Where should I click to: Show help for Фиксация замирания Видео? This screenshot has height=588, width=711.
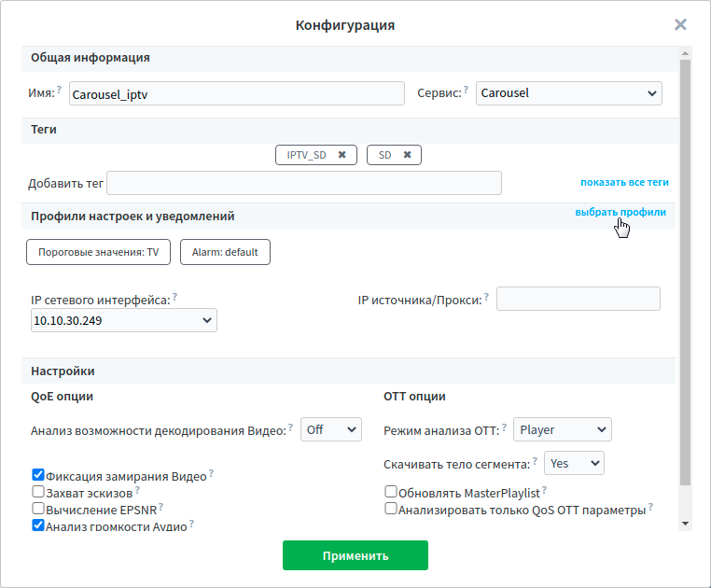211,473
